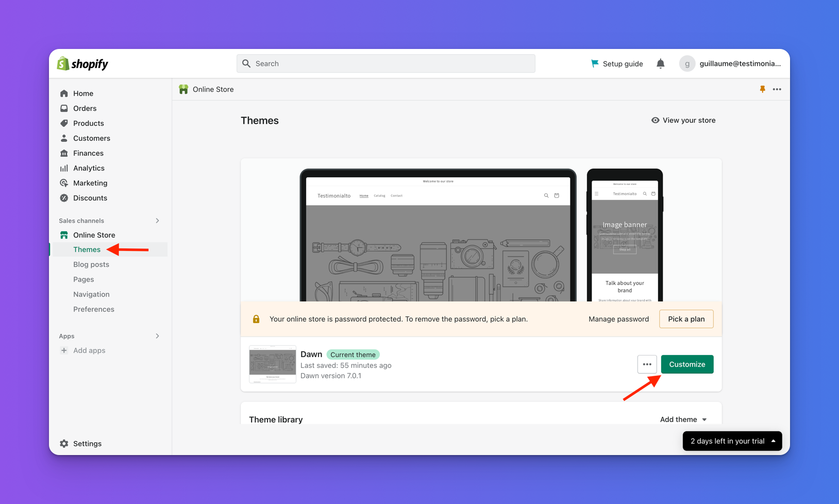
Task: Click the Shopify logo
Action: click(x=82, y=63)
